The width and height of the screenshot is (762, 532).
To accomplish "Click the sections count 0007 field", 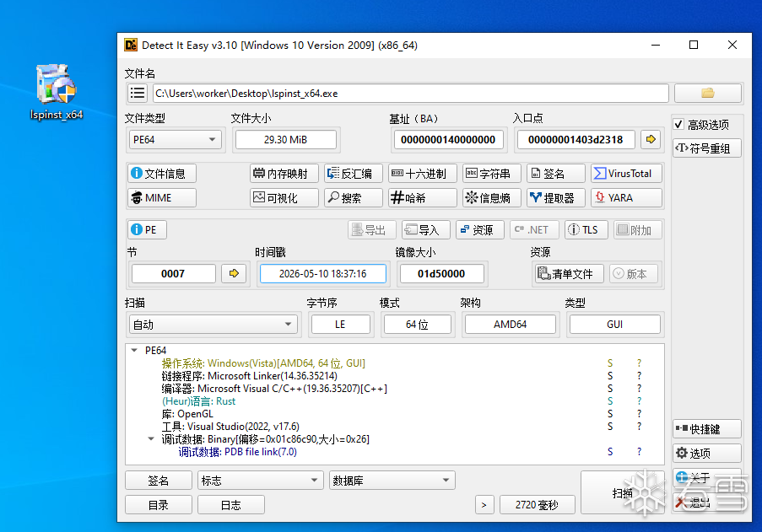I will coord(173,274).
